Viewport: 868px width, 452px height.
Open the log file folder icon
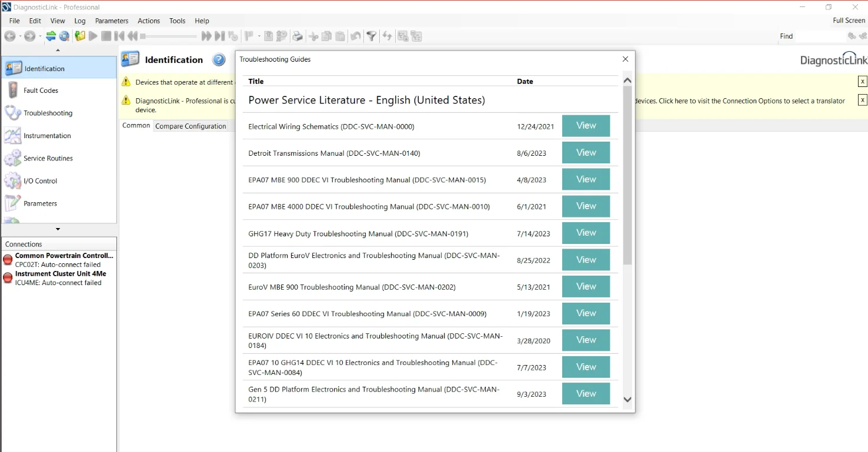(79, 36)
